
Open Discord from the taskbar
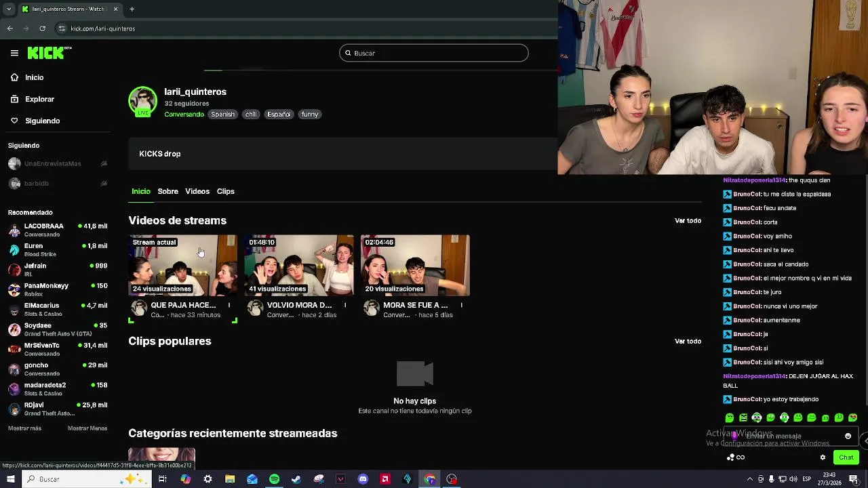[x=363, y=479]
